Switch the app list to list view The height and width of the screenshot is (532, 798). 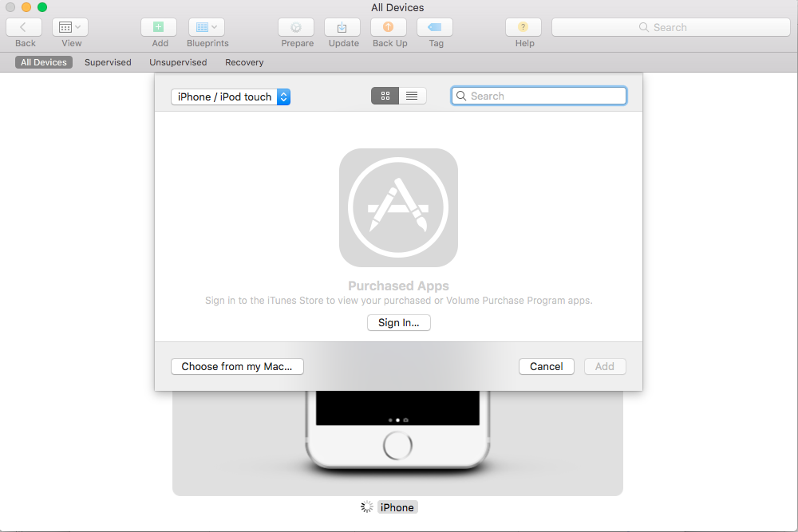[x=413, y=96]
